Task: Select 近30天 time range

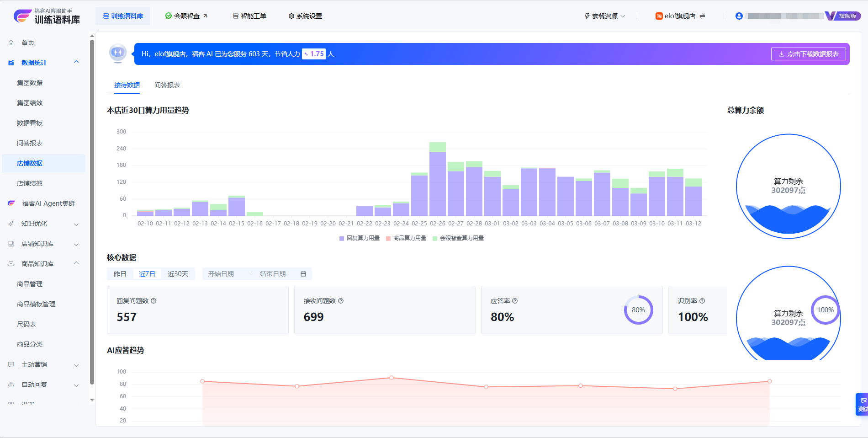Action: 178,274
